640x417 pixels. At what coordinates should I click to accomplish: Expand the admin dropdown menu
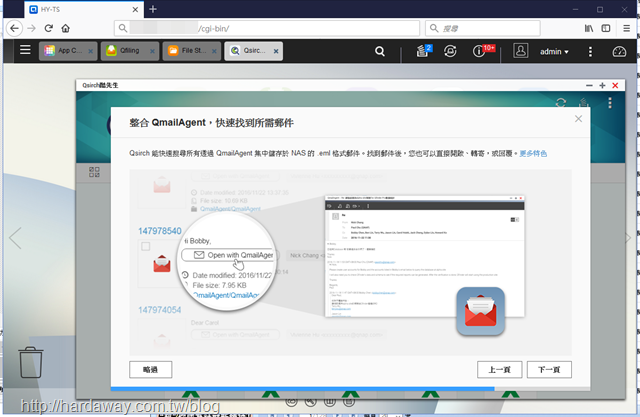click(x=554, y=52)
